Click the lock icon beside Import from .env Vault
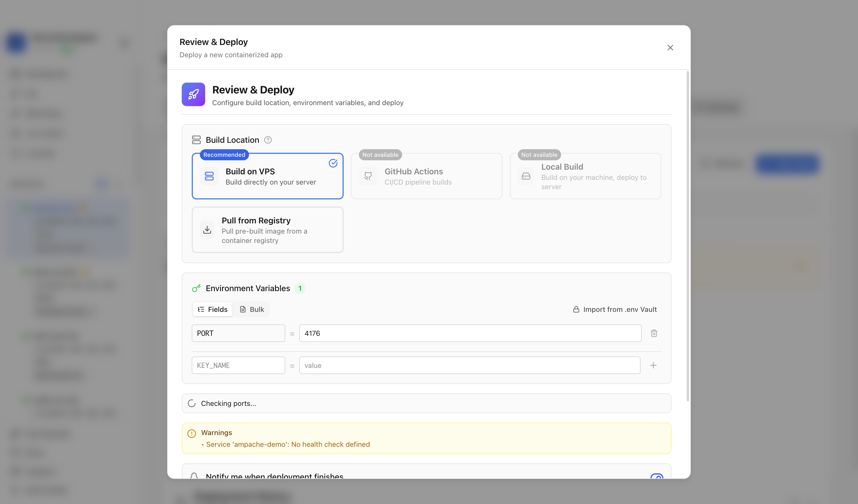Image resolution: width=858 pixels, height=504 pixels. point(576,309)
